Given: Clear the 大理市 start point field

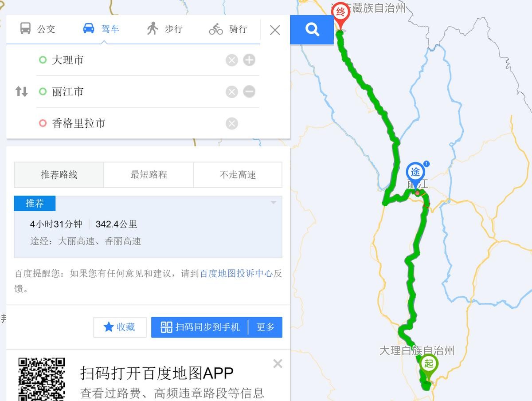Looking at the screenshot, I should tap(231, 60).
